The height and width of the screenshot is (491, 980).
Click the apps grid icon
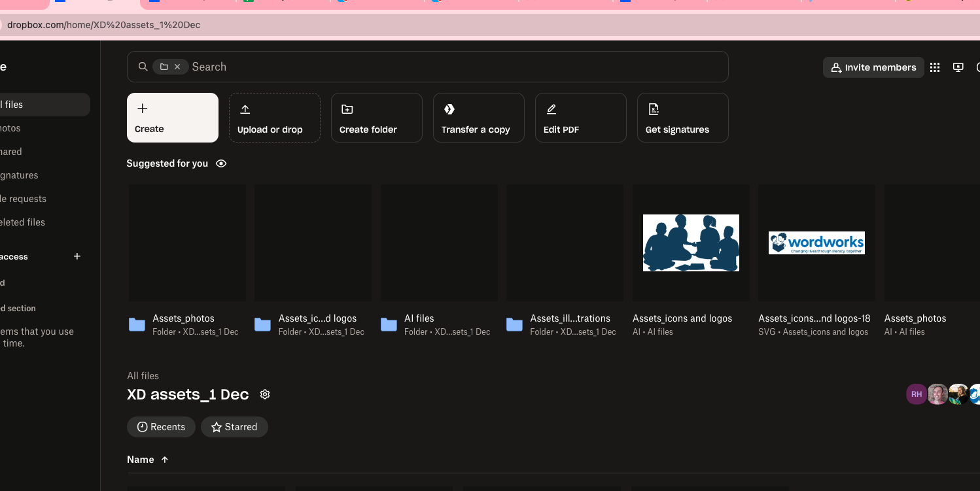pyautogui.click(x=935, y=67)
